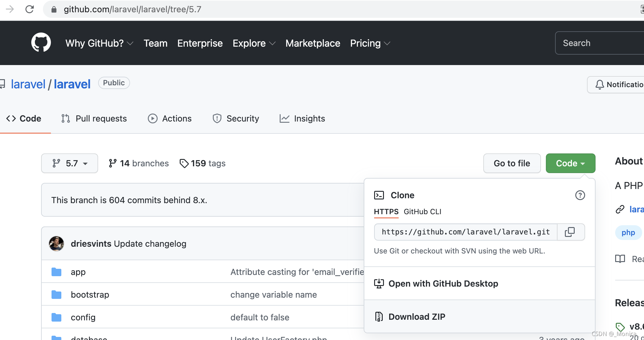644x340 pixels.
Task: Expand the 5.7 branch selector dropdown
Action: click(70, 163)
